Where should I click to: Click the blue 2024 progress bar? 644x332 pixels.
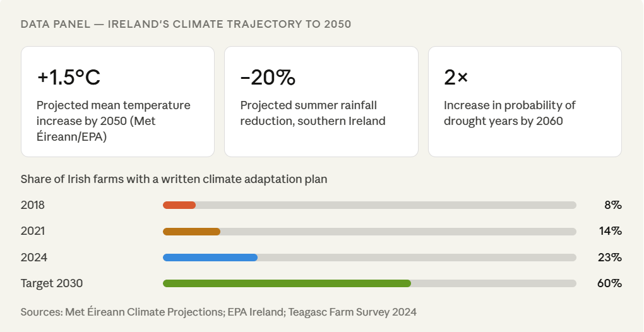tap(210, 258)
